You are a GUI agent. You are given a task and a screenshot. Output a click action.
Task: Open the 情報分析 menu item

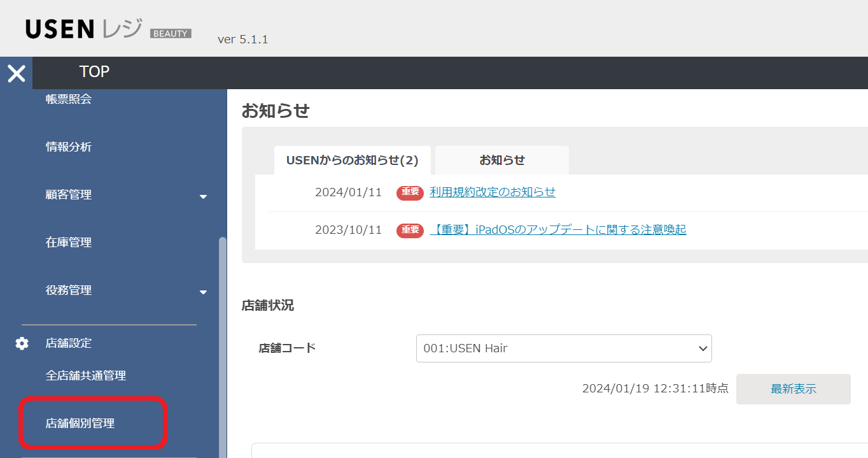(69, 147)
